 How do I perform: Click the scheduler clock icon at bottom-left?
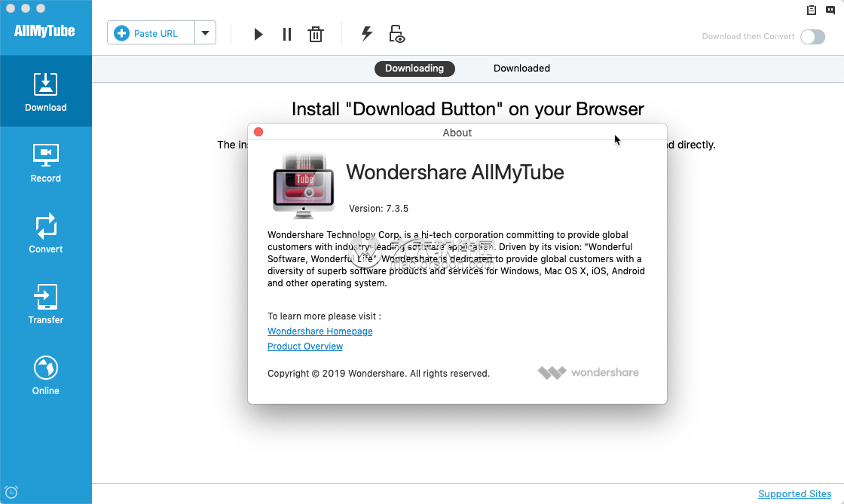coord(11,492)
